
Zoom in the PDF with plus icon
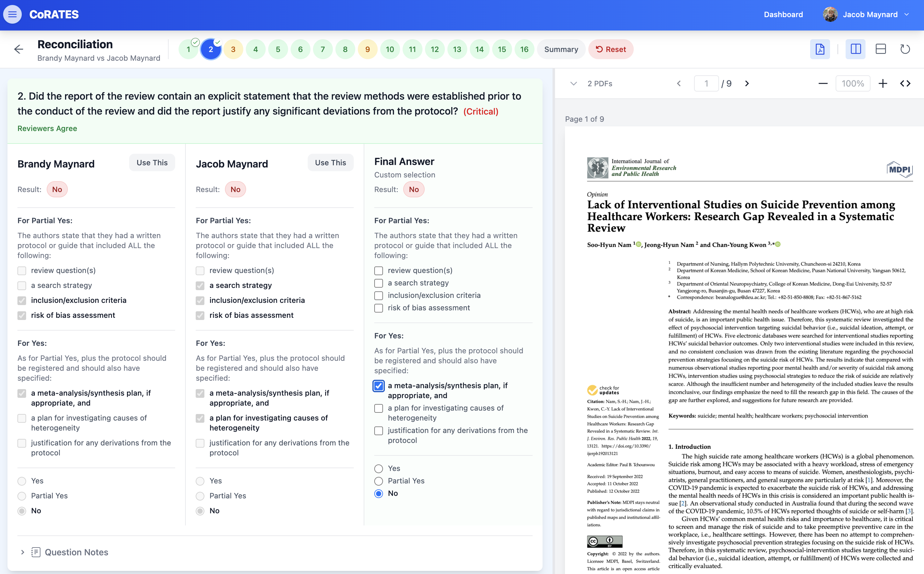point(883,83)
